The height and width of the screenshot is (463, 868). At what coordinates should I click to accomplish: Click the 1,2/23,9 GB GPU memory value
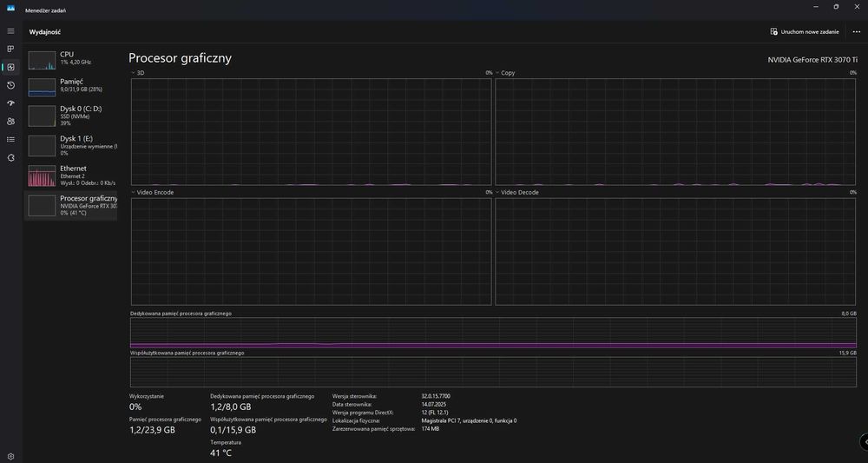(x=152, y=430)
